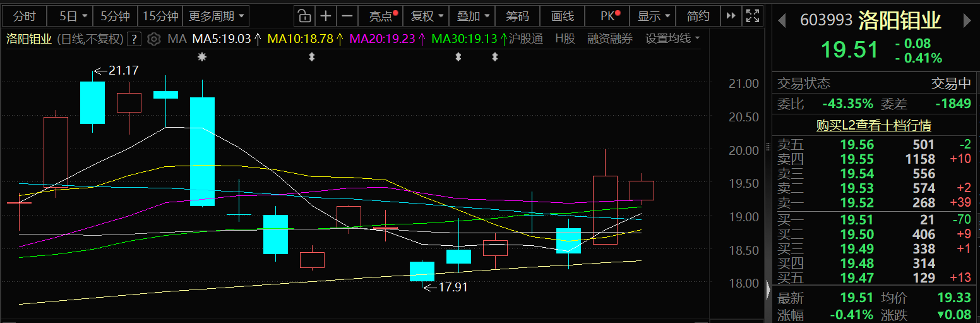
Task: Select 买二 row price 19.50
Action: (857, 235)
